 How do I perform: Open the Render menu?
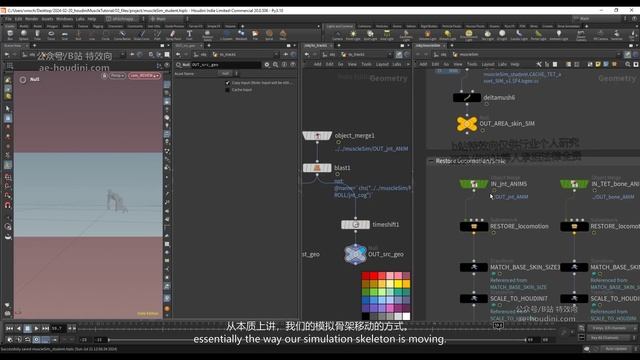[x=31, y=19]
